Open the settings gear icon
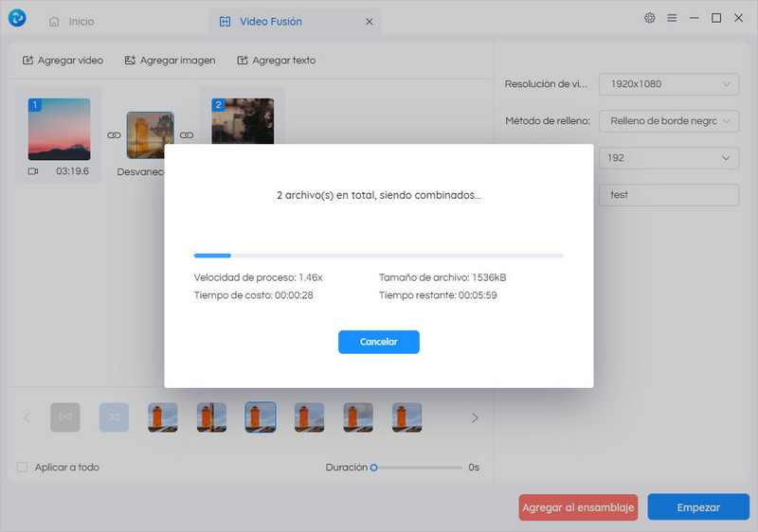Screen dimensions: 758x532 [x=649, y=18]
